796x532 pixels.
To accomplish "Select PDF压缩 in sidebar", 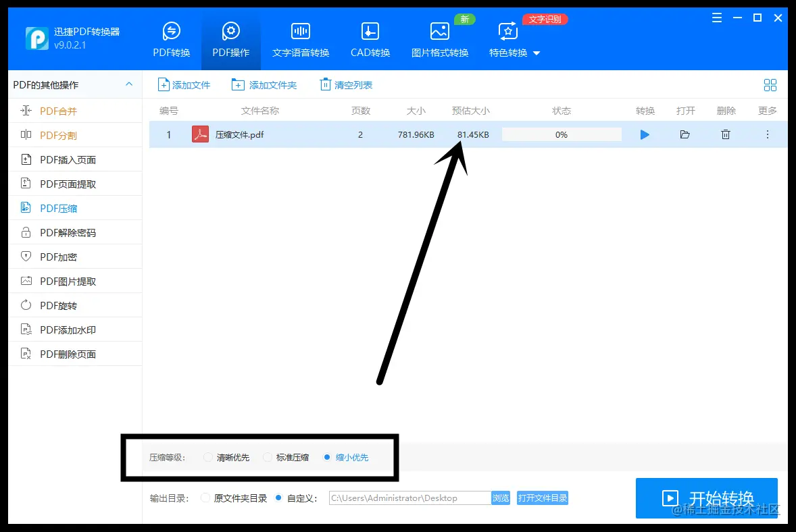I will coord(75,209).
